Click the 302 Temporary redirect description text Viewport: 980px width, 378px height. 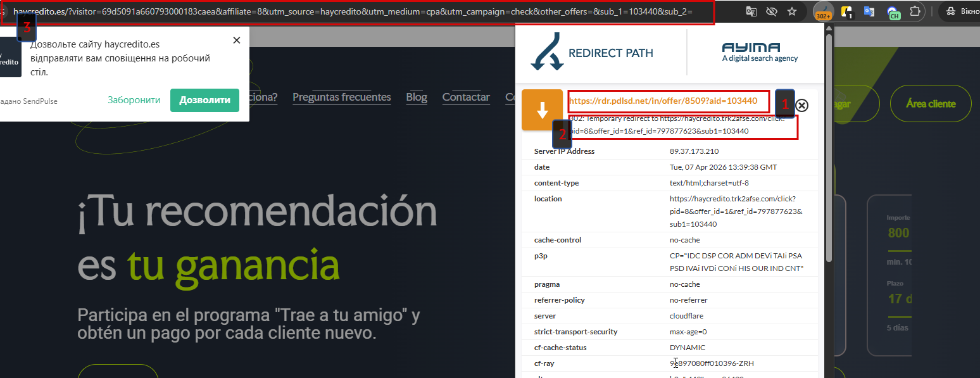[677, 124]
